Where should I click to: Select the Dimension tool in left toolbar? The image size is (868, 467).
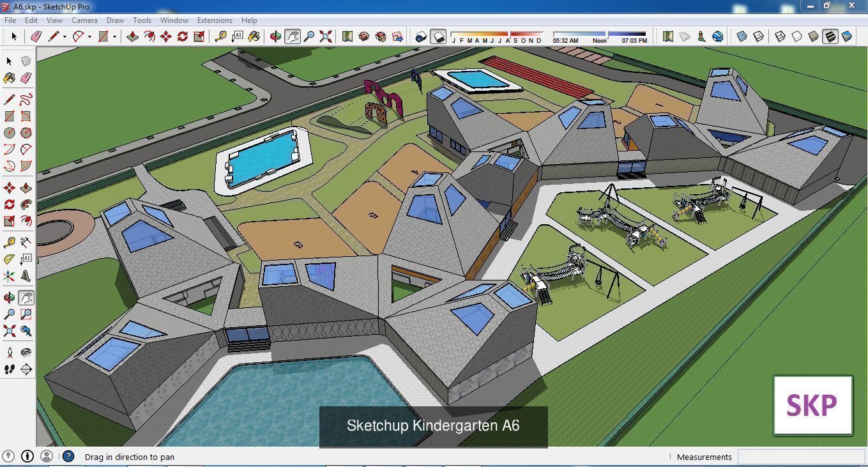[x=26, y=242]
